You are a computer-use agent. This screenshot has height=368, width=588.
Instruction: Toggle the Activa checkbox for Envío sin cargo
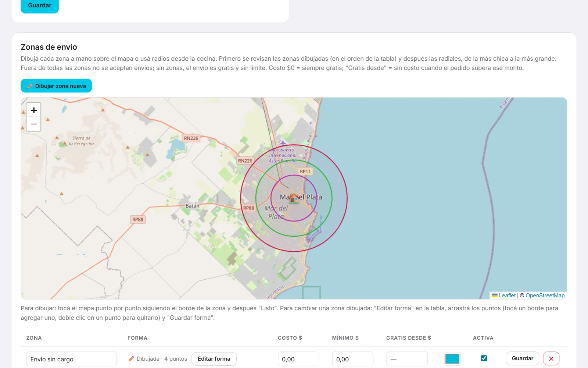click(484, 358)
